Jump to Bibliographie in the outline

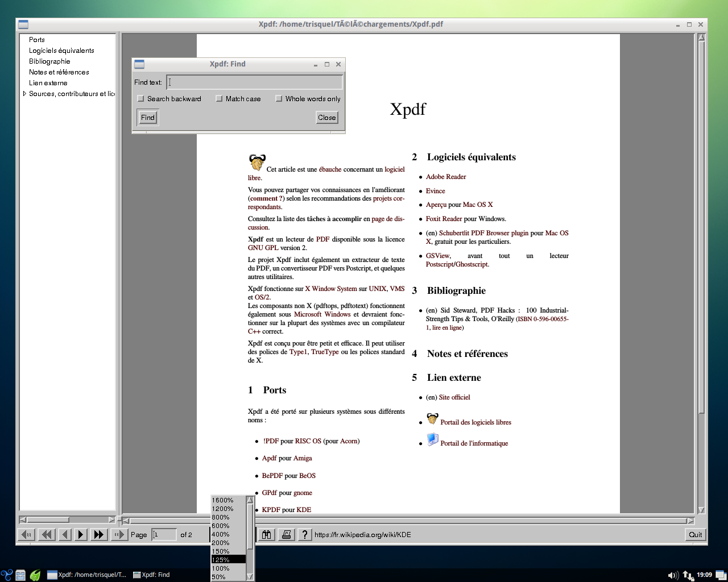point(49,61)
